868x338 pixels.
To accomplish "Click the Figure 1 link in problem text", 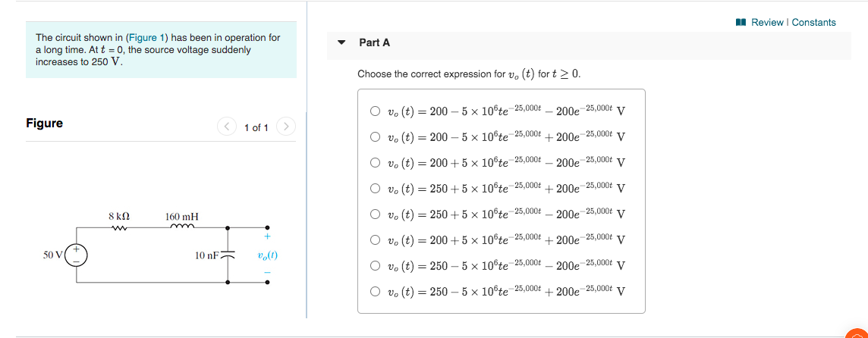I will tap(146, 38).
